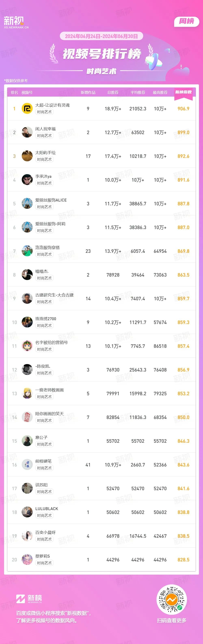This screenshot has width=203, height=644.
Task: Click avatar of 前程硬笔
Action: pyautogui.click(x=27, y=465)
